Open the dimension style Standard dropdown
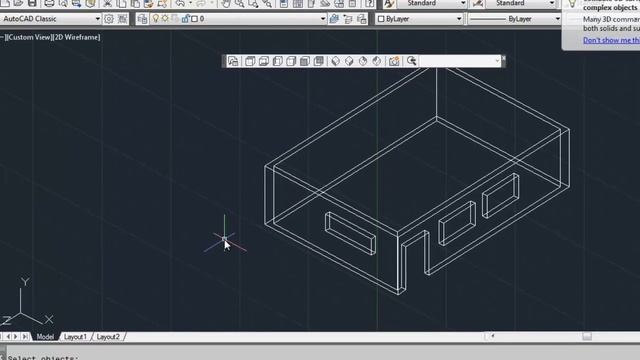The height and width of the screenshot is (360, 640). (552, 3)
